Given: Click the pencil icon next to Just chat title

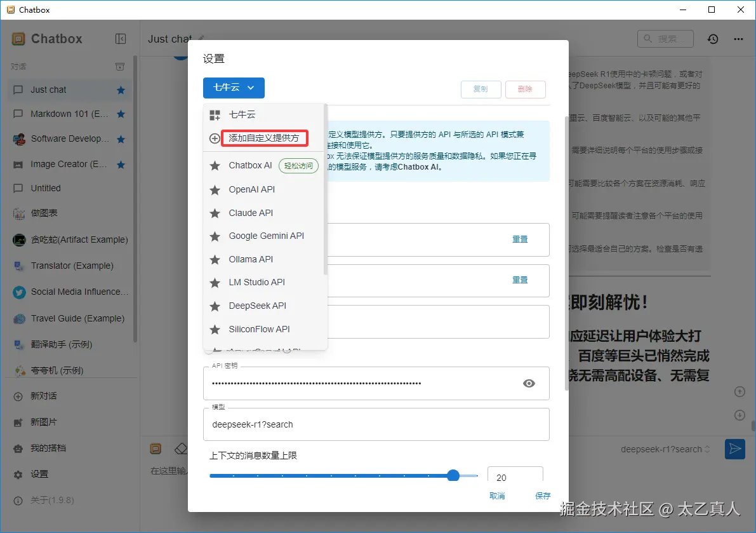Looking at the screenshot, I should [201, 37].
